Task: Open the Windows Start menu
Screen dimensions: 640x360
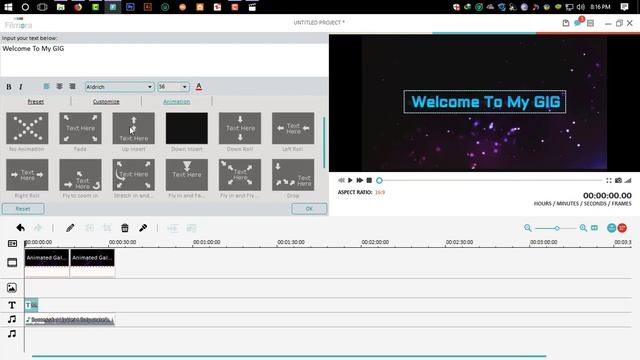Action: click(x=8, y=7)
